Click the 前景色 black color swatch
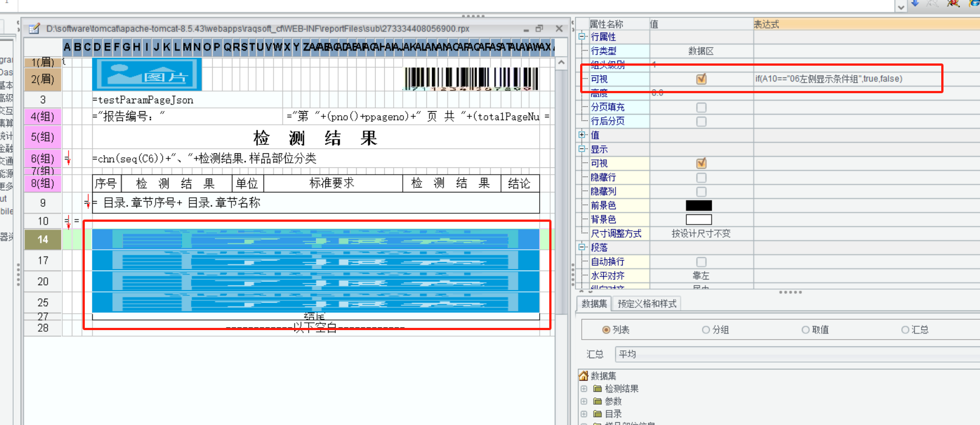This screenshot has height=425, width=980. click(699, 205)
